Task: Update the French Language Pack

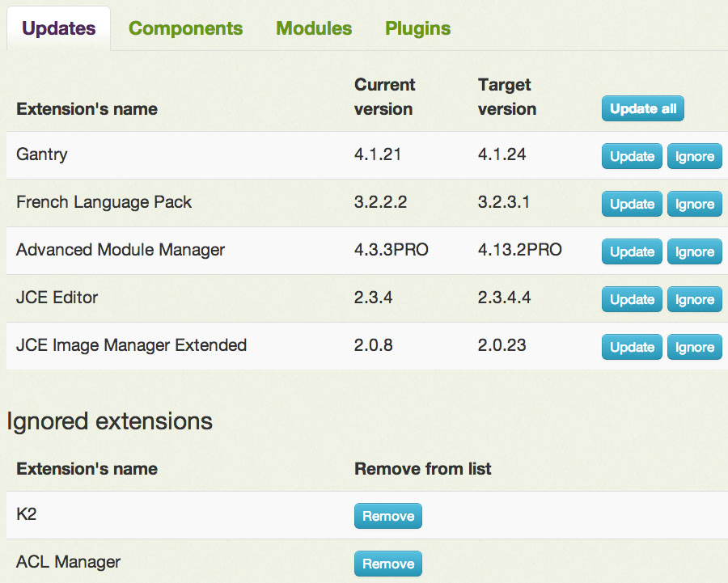Action: pyautogui.click(x=632, y=204)
